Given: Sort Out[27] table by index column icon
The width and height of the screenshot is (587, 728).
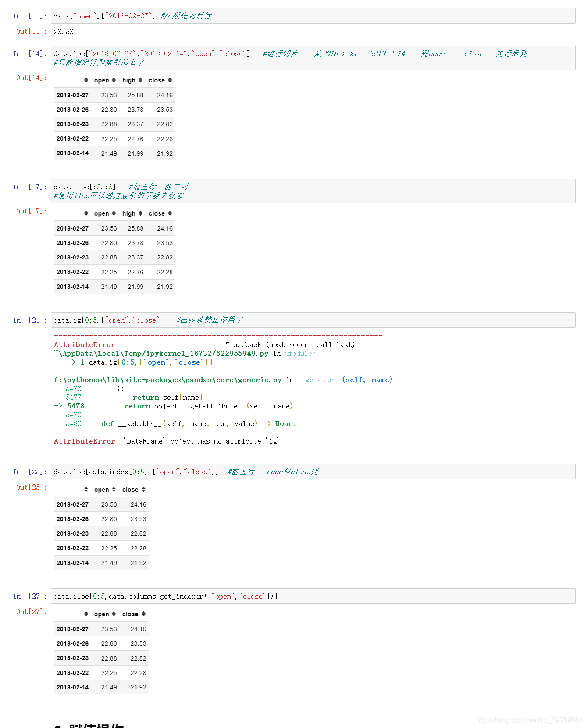Looking at the screenshot, I should (x=86, y=614).
